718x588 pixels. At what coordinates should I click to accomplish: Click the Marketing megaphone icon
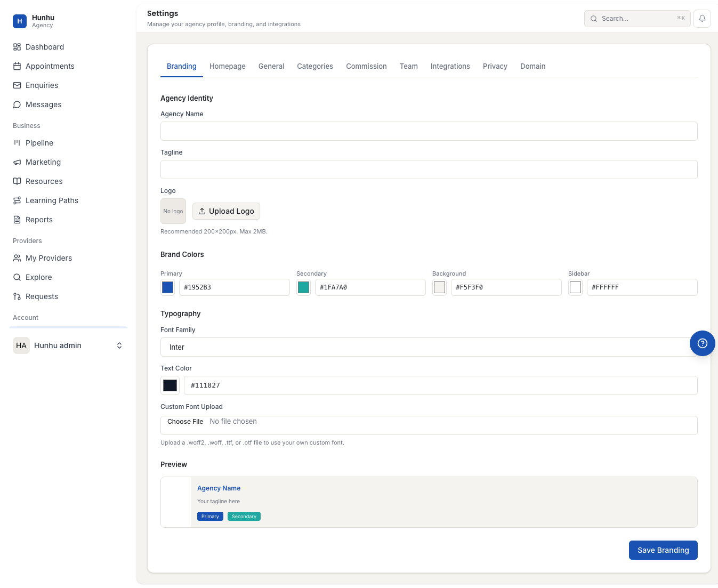coord(17,162)
